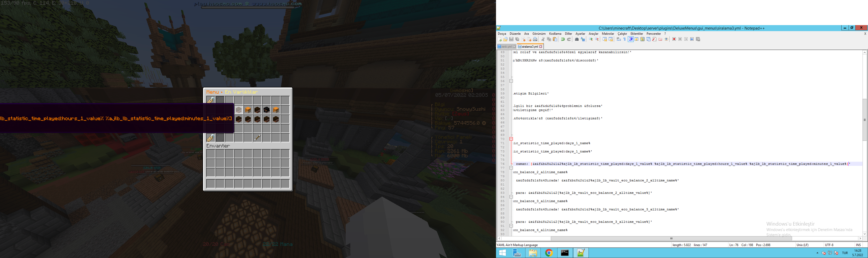868x258 pixels.
Task: Click the horizontal scrollbar right arrow
Action: 860,238
